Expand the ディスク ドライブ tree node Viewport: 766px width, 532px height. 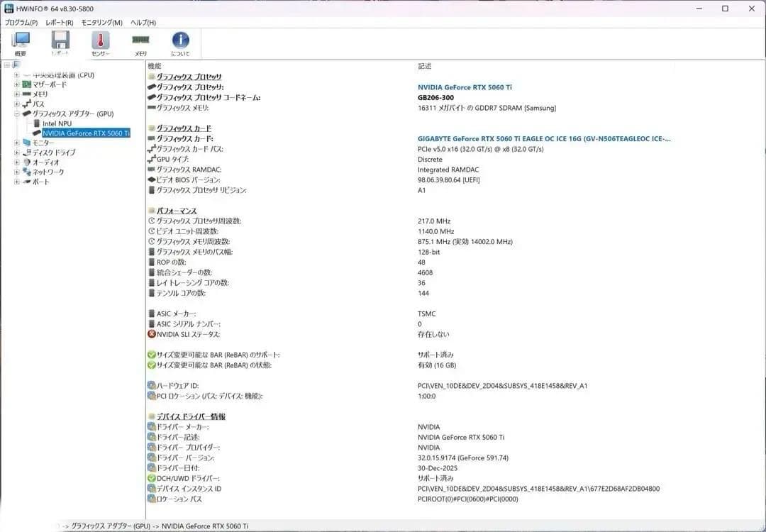pos(16,153)
